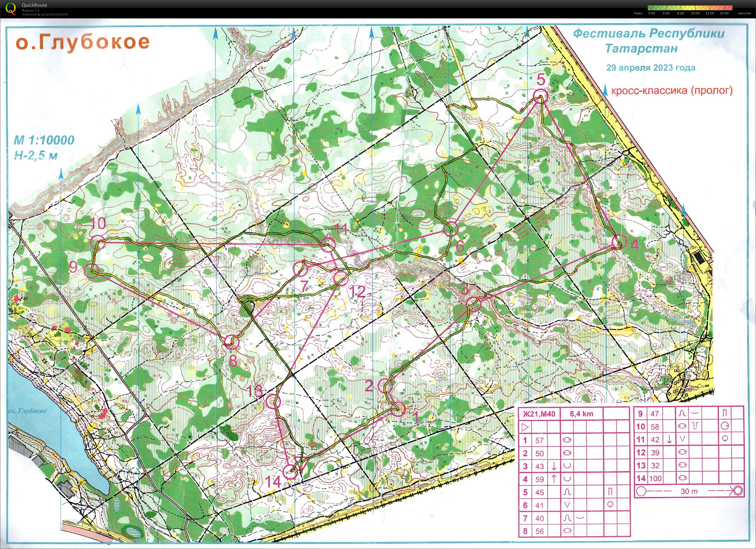Viewport: 756px width, 549px height.
Task: Click control code 32 in the table
Action: [655, 466]
